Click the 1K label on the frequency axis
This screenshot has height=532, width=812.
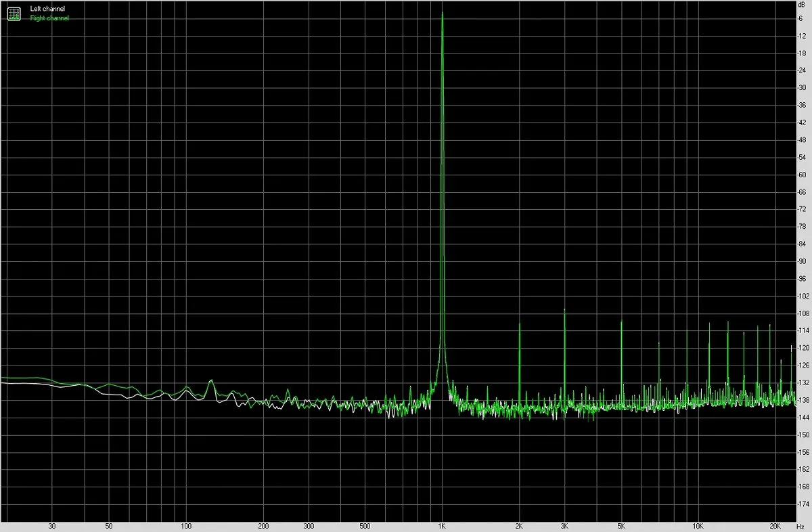(x=442, y=526)
